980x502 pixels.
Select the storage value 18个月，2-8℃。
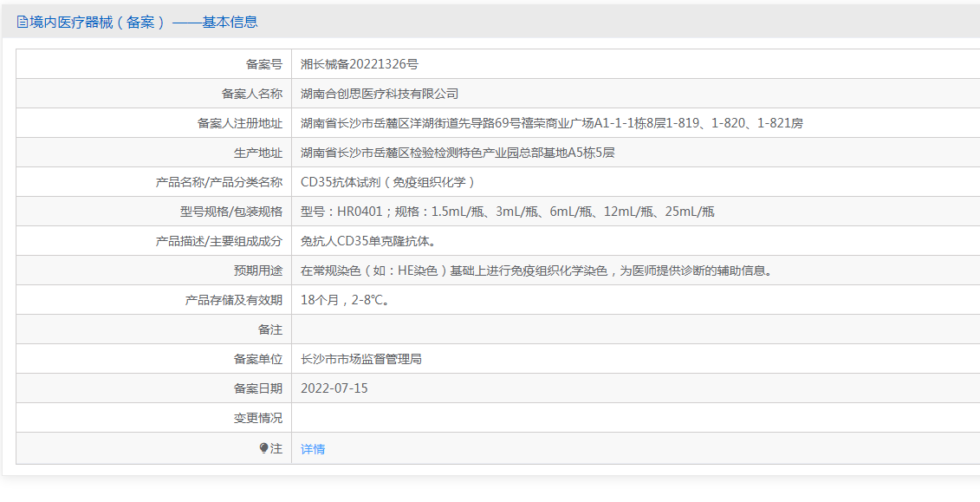coord(347,300)
